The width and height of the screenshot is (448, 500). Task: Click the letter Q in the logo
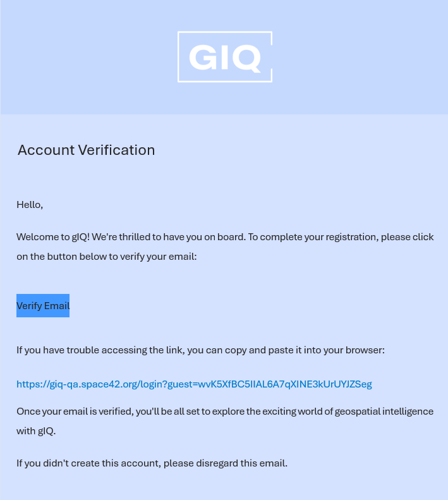246,59
